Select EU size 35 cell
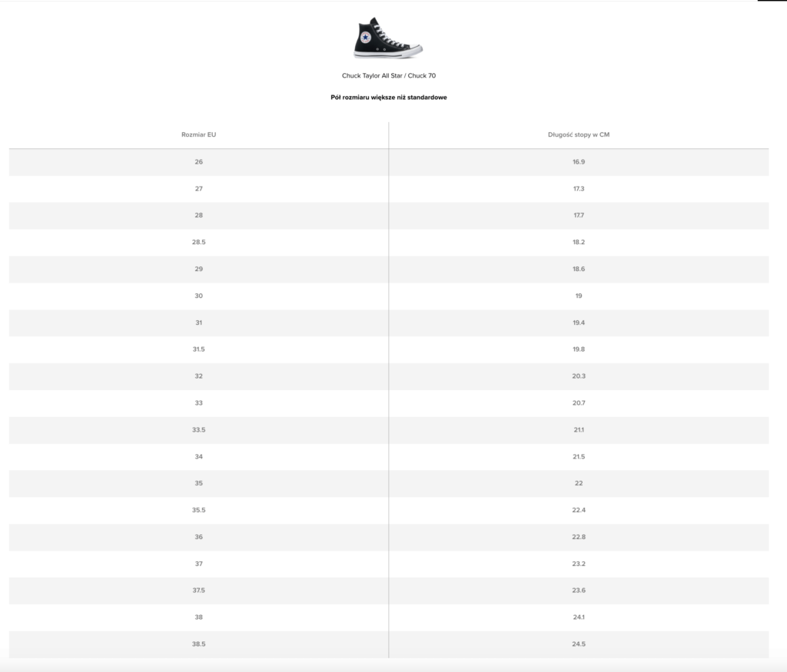Viewport: 787px width, 672px height. tap(198, 484)
